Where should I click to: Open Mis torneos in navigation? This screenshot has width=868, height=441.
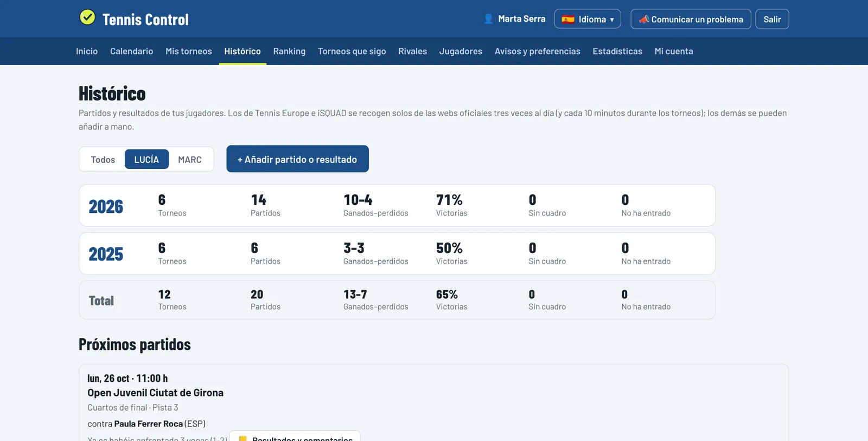(x=189, y=51)
